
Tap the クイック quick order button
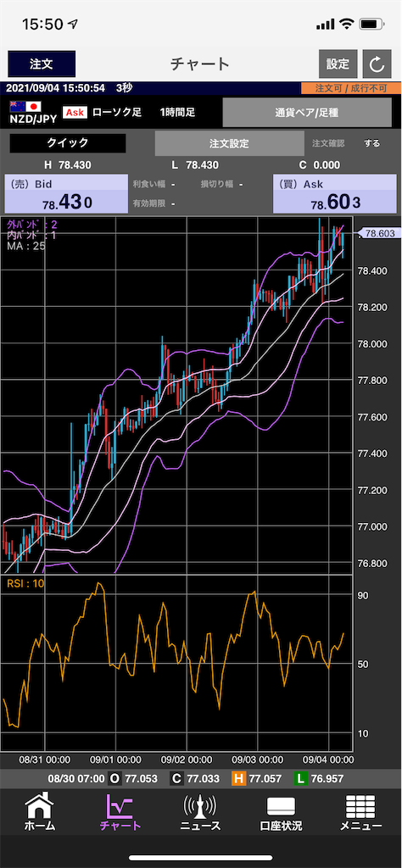click(x=68, y=142)
